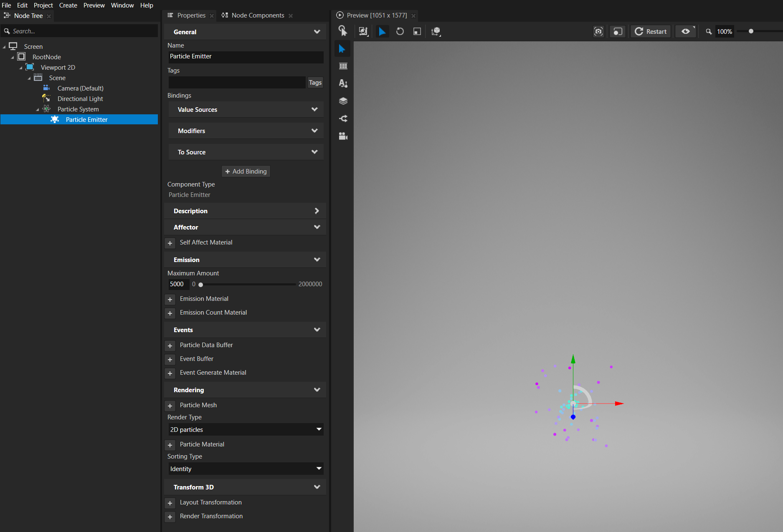Open the Edit menu
Viewport: 783px width, 532px height.
click(x=22, y=5)
